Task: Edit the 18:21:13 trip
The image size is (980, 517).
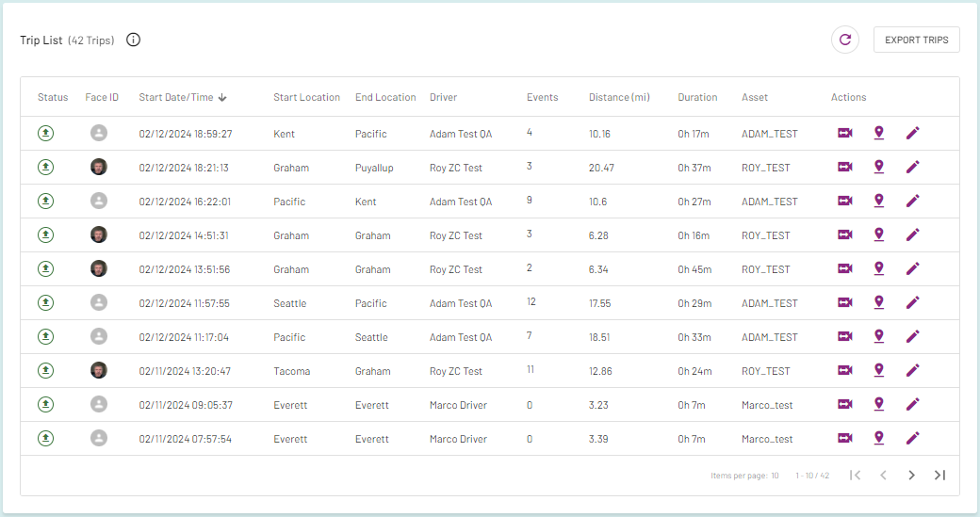Action: [x=912, y=167]
